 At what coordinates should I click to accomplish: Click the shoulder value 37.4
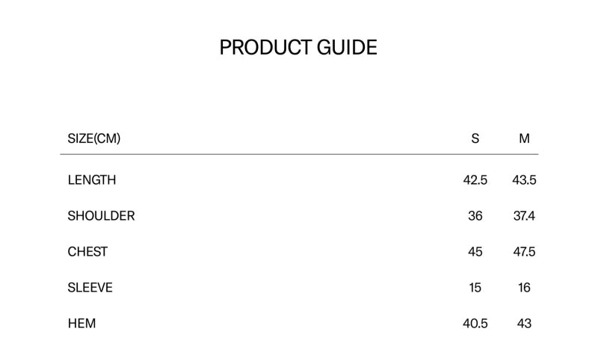click(x=525, y=216)
